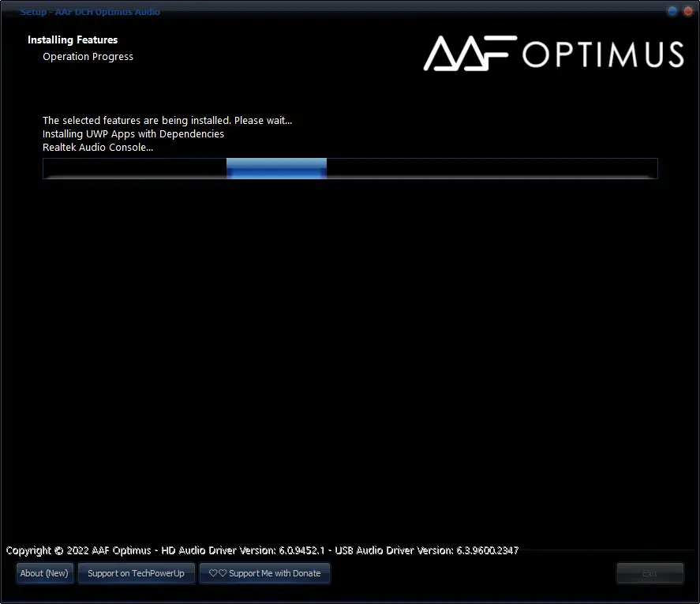
Task: Open Support on TechPowerUp link
Action: click(137, 573)
